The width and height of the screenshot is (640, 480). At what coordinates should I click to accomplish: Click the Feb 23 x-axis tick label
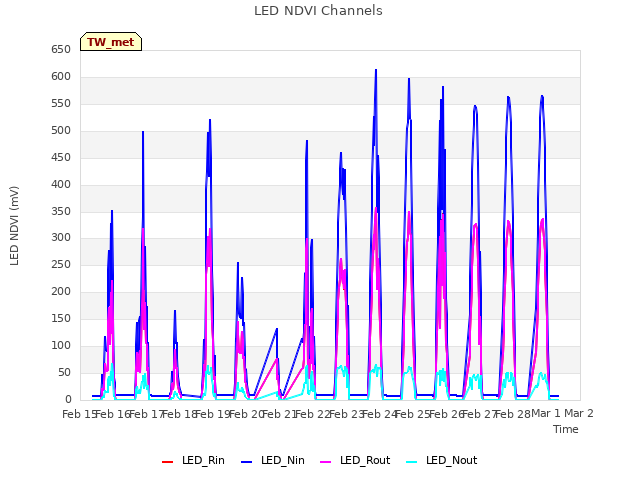[346, 414]
